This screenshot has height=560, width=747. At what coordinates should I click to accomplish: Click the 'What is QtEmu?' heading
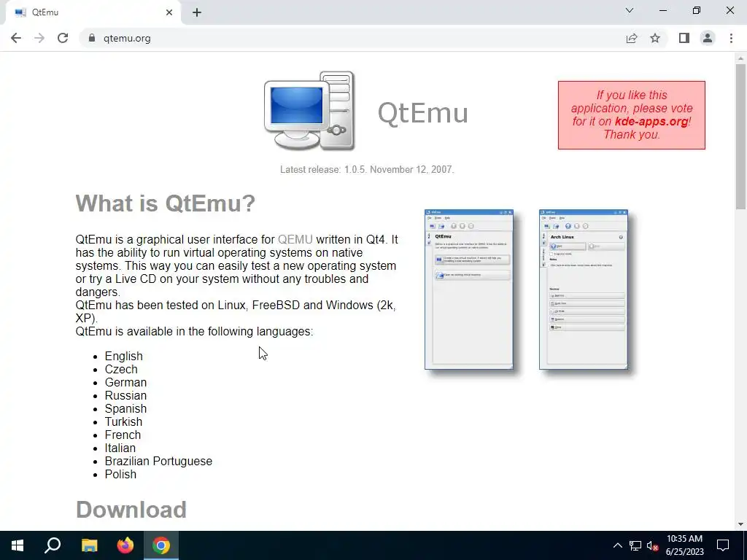tap(166, 203)
